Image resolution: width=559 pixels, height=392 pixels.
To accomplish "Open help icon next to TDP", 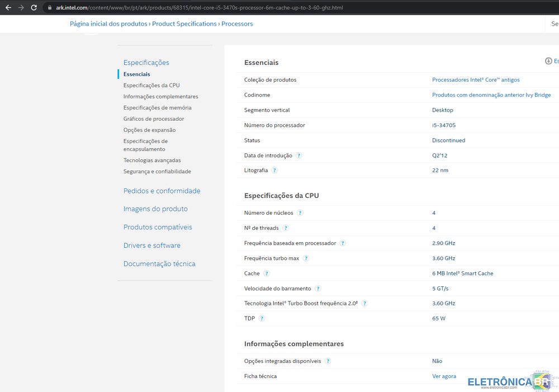I will coord(262,319).
